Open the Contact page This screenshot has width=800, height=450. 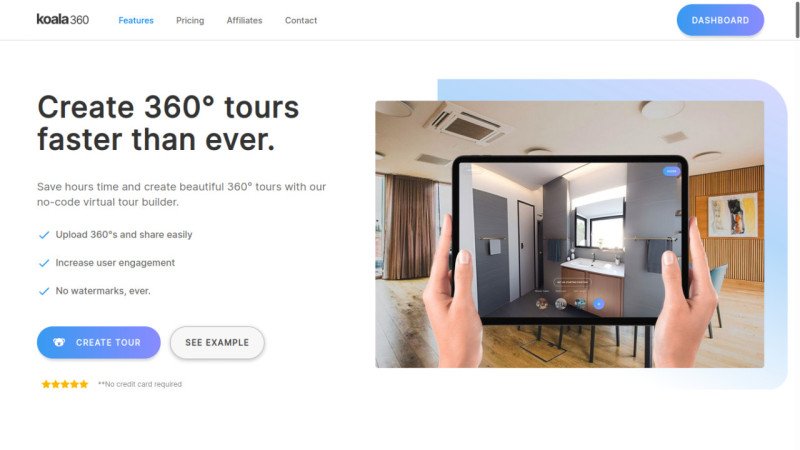(301, 20)
